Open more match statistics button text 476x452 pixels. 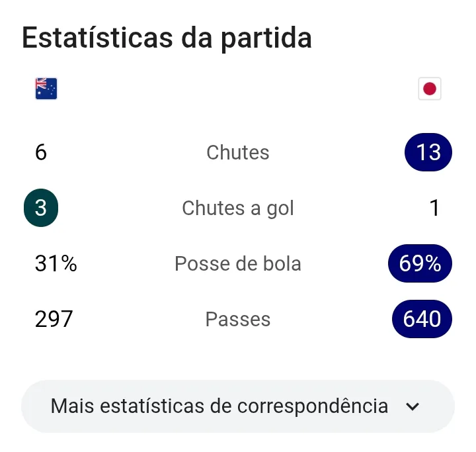219,406
